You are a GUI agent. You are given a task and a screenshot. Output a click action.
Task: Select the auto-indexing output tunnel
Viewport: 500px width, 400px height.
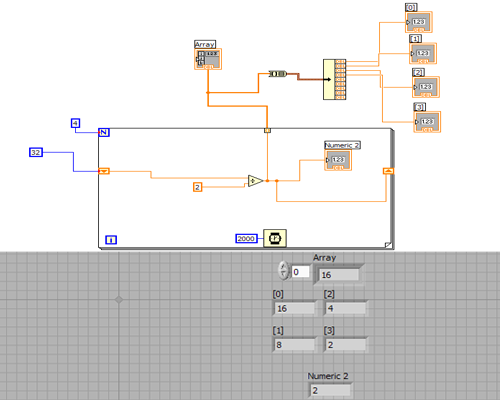[x=267, y=131]
